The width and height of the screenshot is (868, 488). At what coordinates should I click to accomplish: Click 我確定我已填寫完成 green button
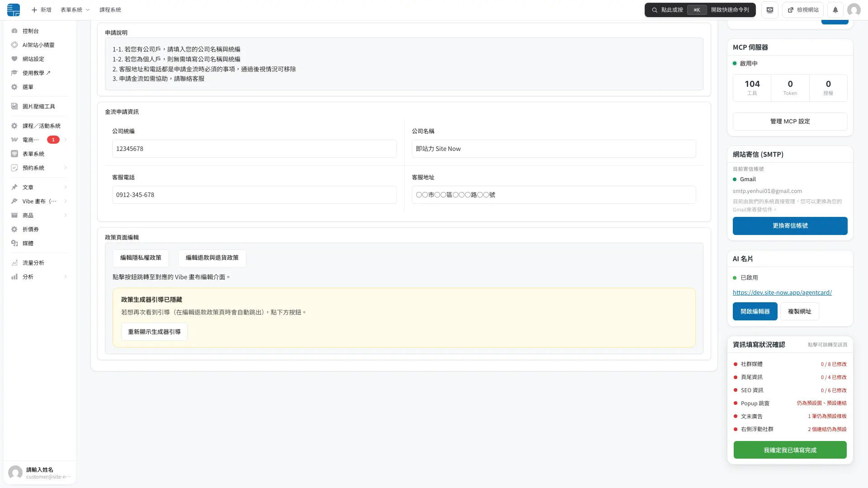pyautogui.click(x=790, y=450)
